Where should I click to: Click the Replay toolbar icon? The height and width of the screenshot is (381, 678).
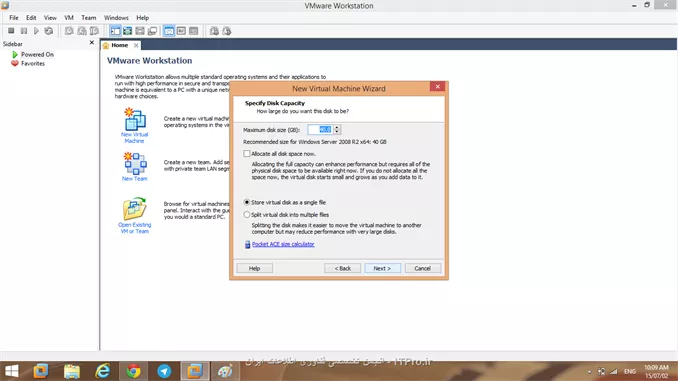pyautogui.click(x=227, y=31)
